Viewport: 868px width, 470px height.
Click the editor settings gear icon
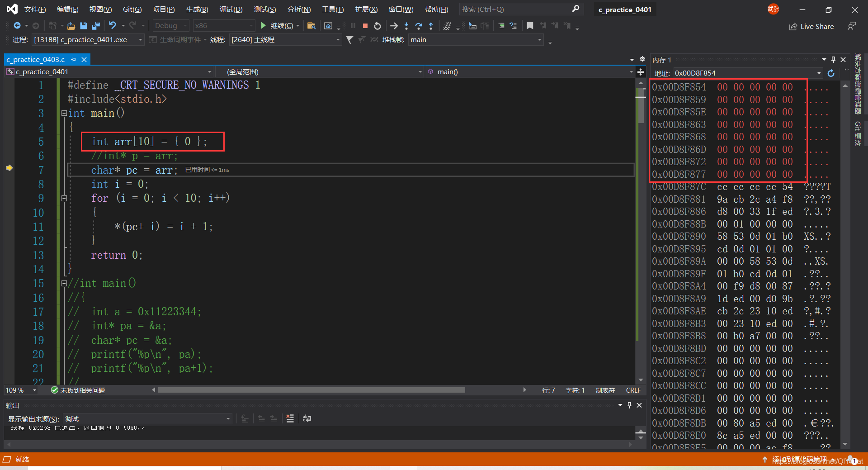[x=642, y=59]
